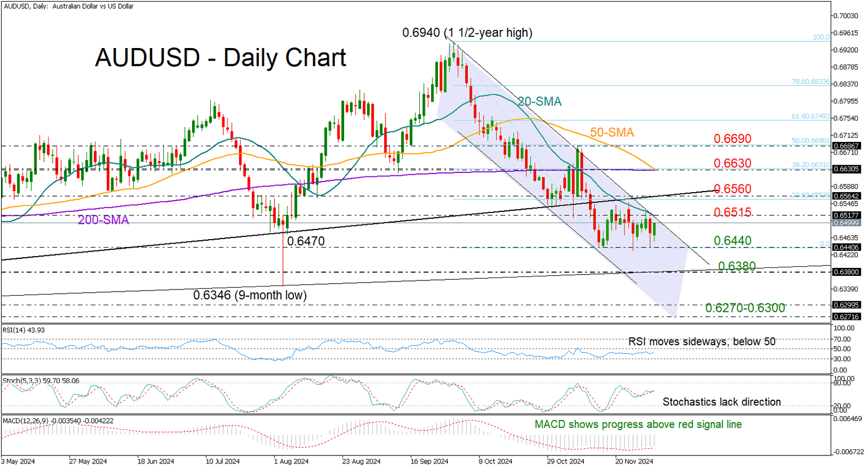Click the '0.65177' price tag on the axis
The width and height of the screenshot is (868, 468).
click(846, 215)
